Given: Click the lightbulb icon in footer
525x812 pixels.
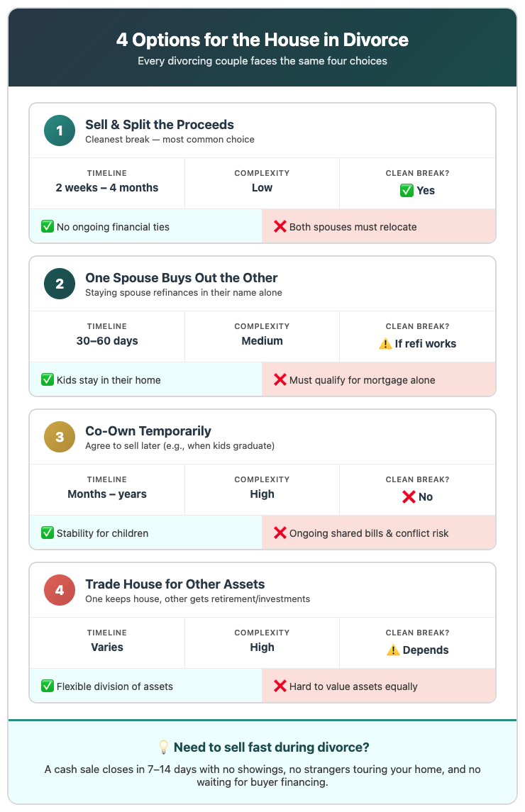Looking at the screenshot, I should click(x=163, y=747).
